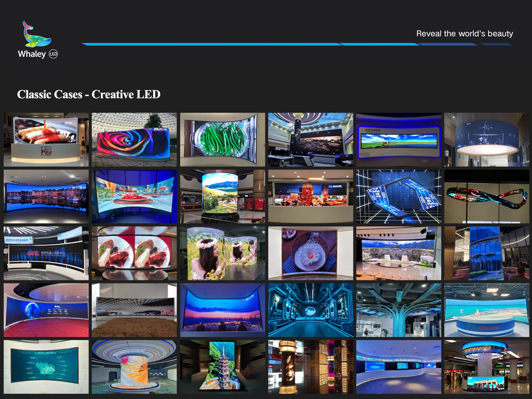Select the dessert with red sauce photo

click(46, 139)
